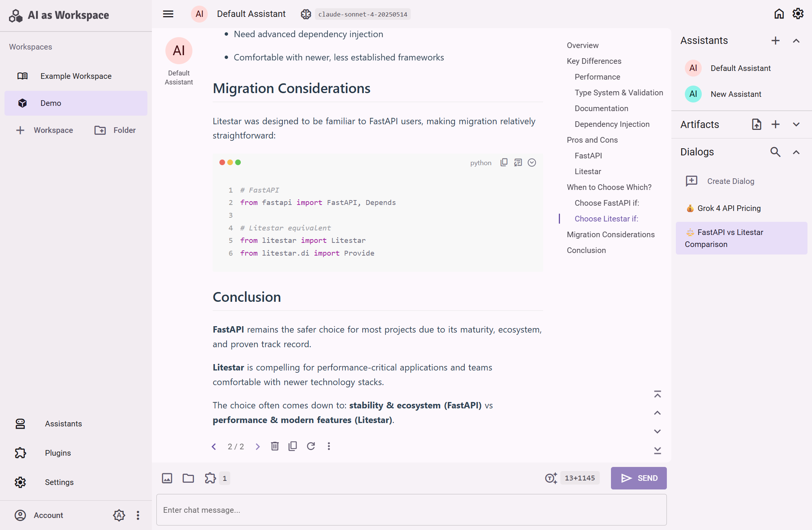The width and height of the screenshot is (812, 530).
Task: Jump to Key Differences in outline
Action: 594,61
